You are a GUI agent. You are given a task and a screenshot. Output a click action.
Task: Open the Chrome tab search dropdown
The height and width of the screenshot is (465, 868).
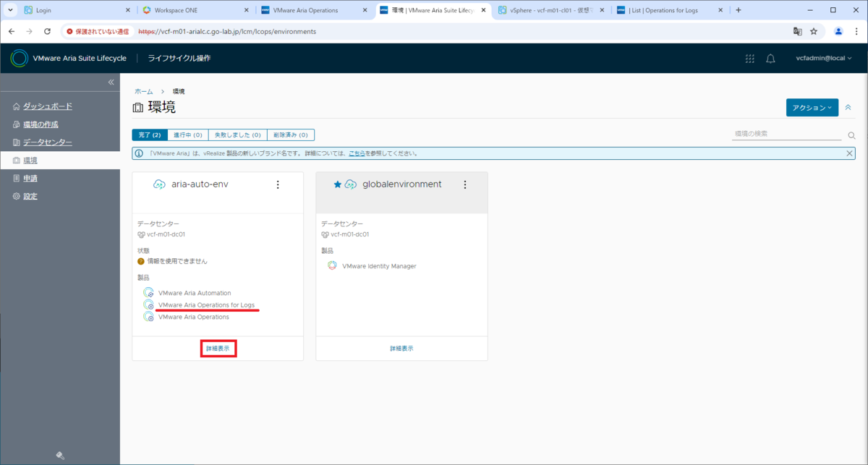pos(10,10)
